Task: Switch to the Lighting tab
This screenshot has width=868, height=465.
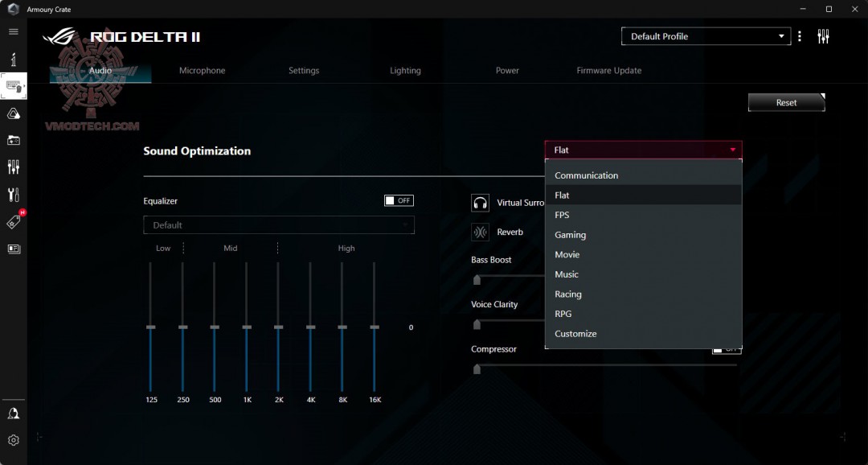Action: click(405, 70)
